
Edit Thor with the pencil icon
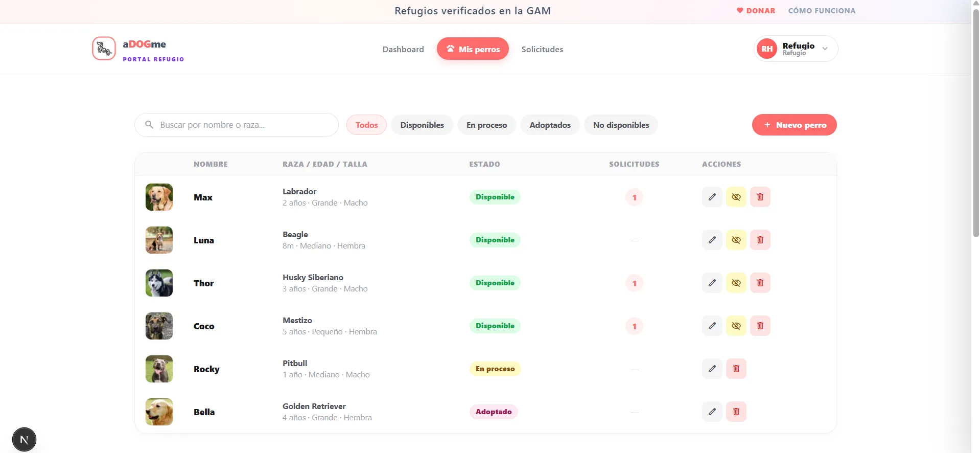(x=712, y=283)
